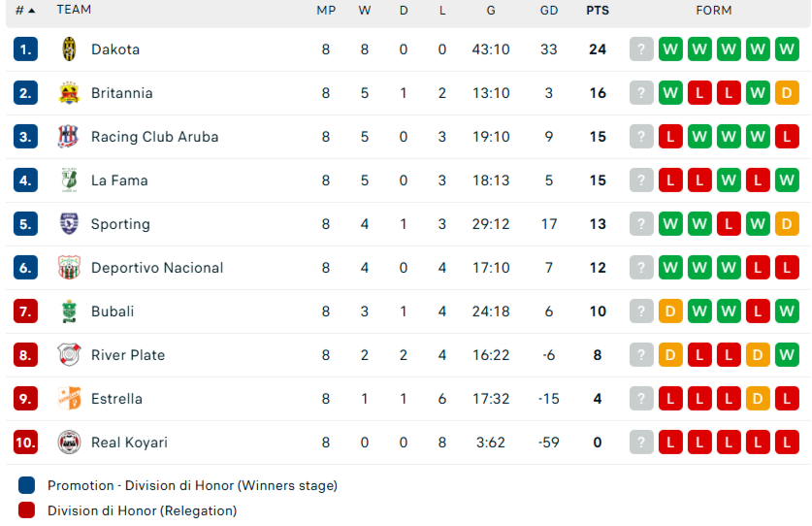Click the Bubali team crest icon

pyautogui.click(x=69, y=312)
